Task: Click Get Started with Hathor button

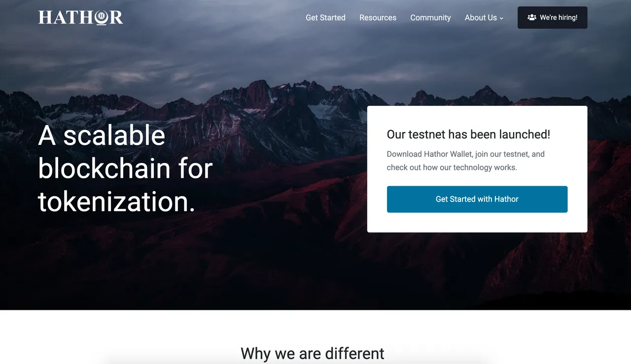Action: pyautogui.click(x=477, y=199)
